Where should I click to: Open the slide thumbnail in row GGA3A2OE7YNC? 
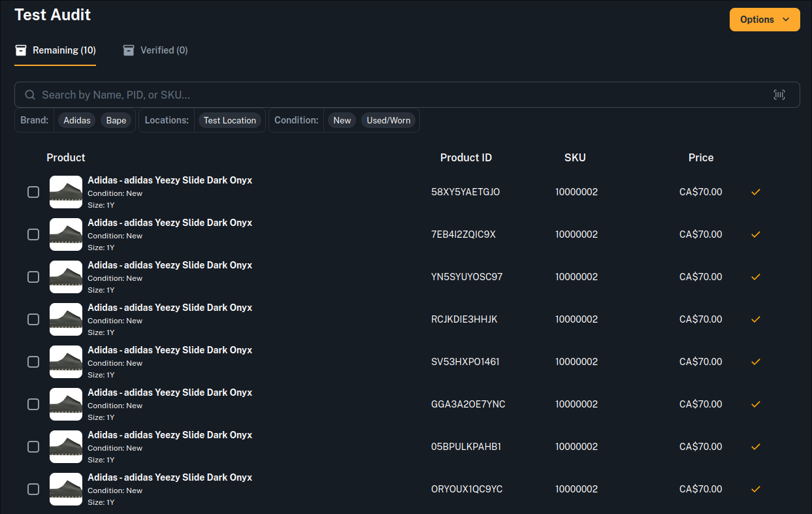coord(66,404)
